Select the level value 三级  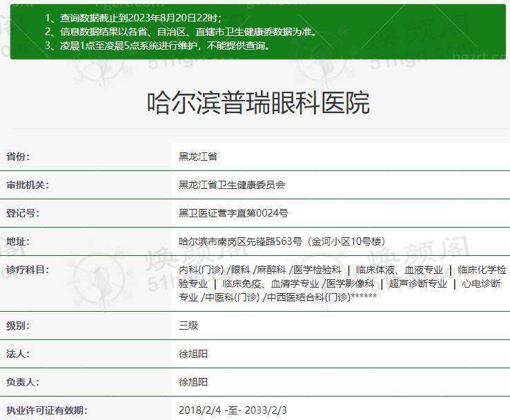tap(188, 326)
